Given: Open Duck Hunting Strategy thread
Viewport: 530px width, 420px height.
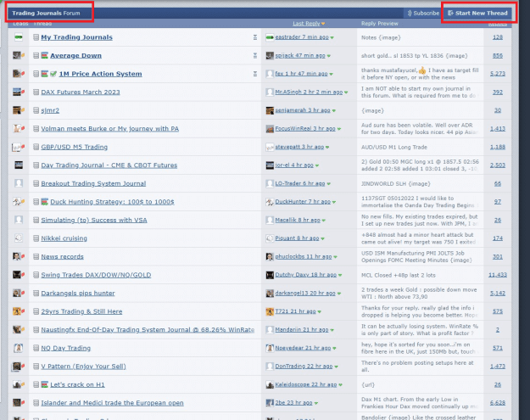Looking at the screenshot, I should coord(112,202).
